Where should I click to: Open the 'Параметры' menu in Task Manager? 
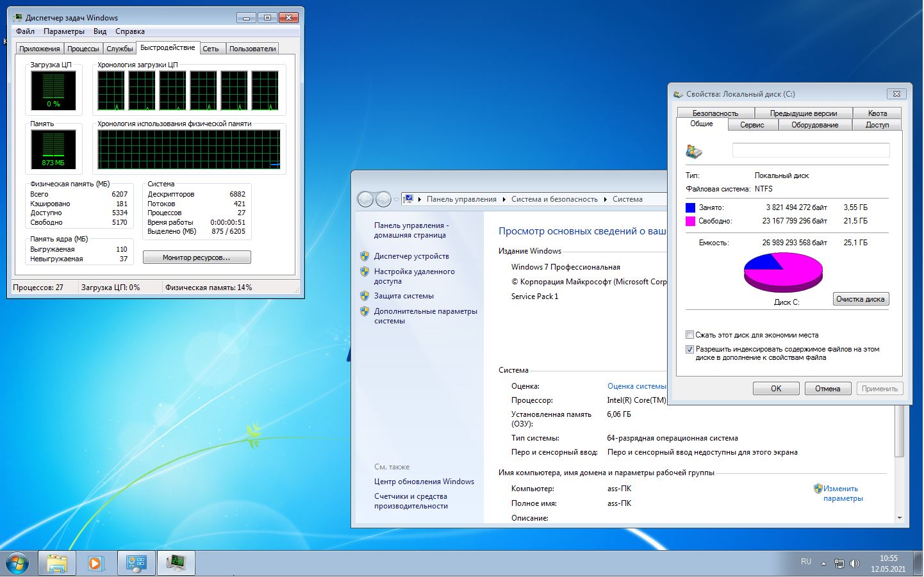[63, 31]
